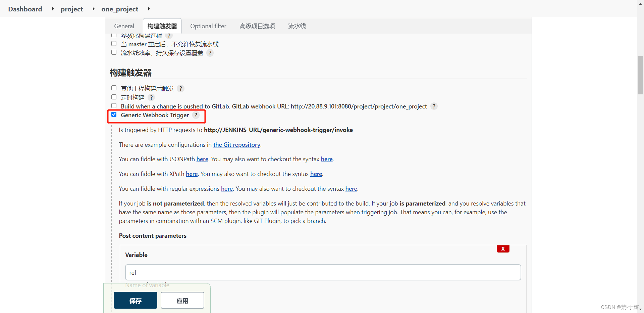Enable the 参数化构建过程 checkbox
Image resolution: width=644 pixels, height=313 pixels.
click(114, 35)
